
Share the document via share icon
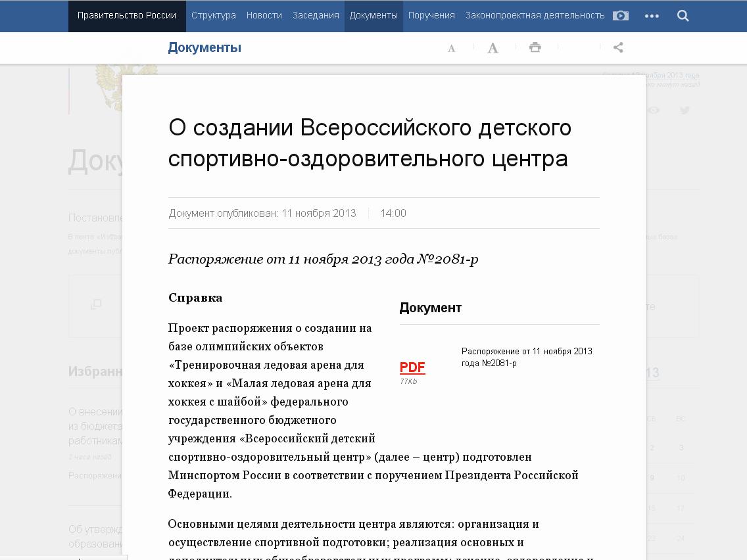(618, 47)
